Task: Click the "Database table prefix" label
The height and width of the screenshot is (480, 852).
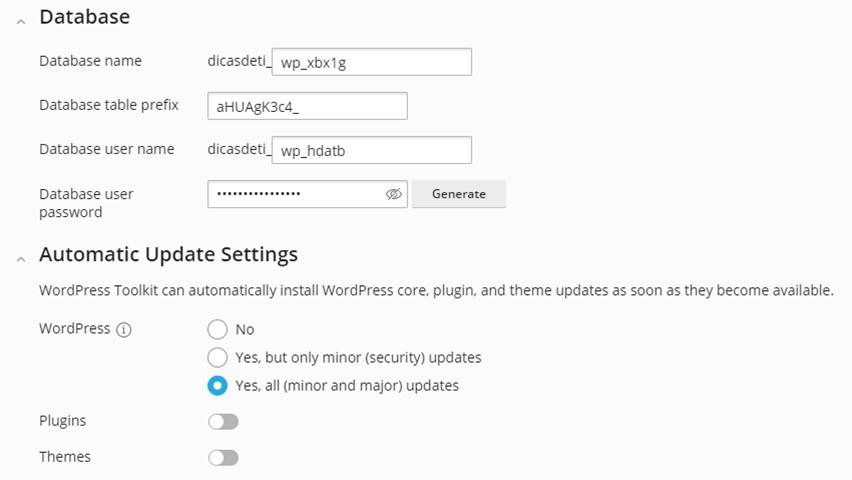Action: [x=108, y=105]
